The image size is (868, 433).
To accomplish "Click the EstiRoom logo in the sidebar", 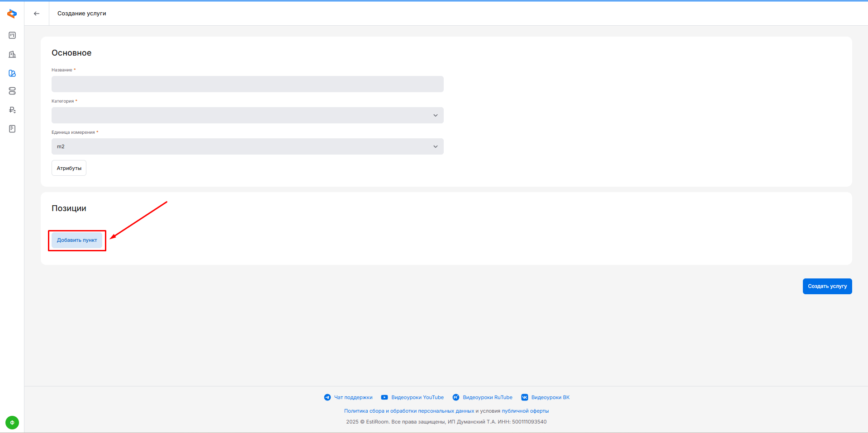I will click(x=12, y=14).
